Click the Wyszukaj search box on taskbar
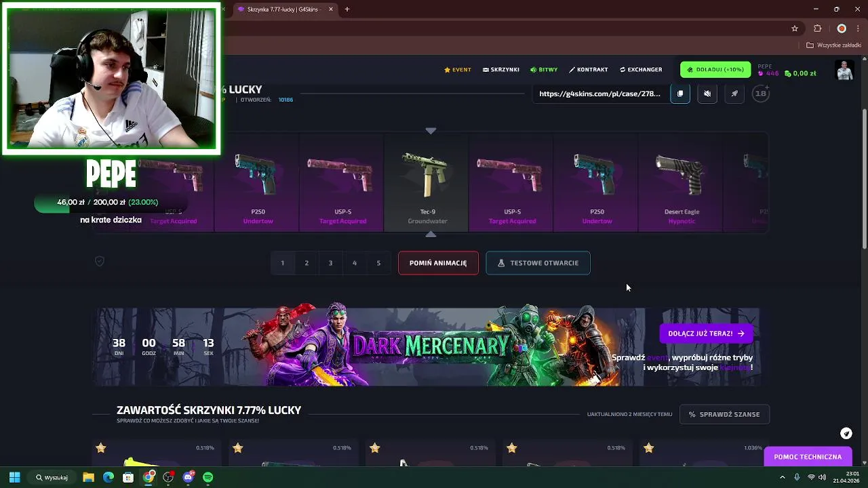 [x=52, y=477]
